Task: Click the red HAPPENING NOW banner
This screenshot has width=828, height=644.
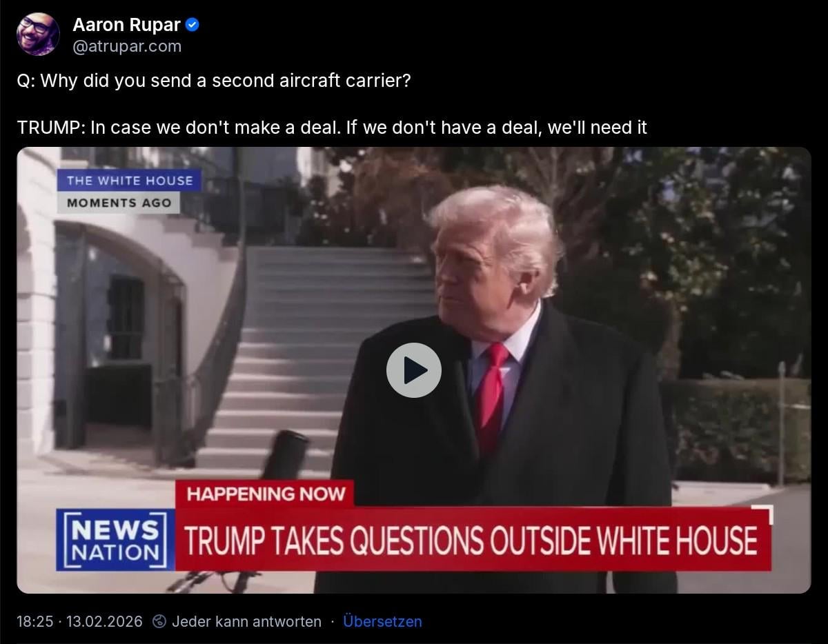Action: coord(265,494)
